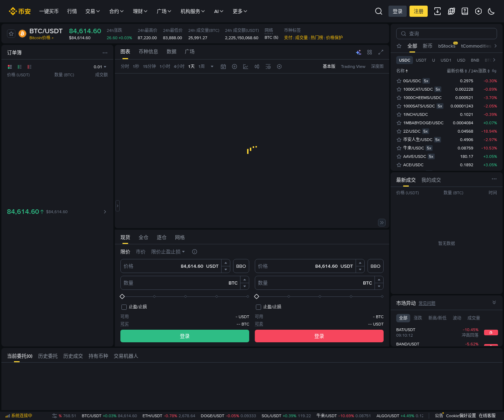Click the yellow 注册 button
Screen dimensions: 504x420
(419, 11)
